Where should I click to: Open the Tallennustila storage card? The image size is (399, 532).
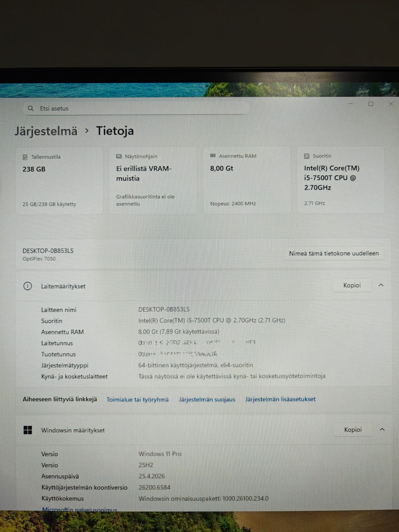pos(59,180)
